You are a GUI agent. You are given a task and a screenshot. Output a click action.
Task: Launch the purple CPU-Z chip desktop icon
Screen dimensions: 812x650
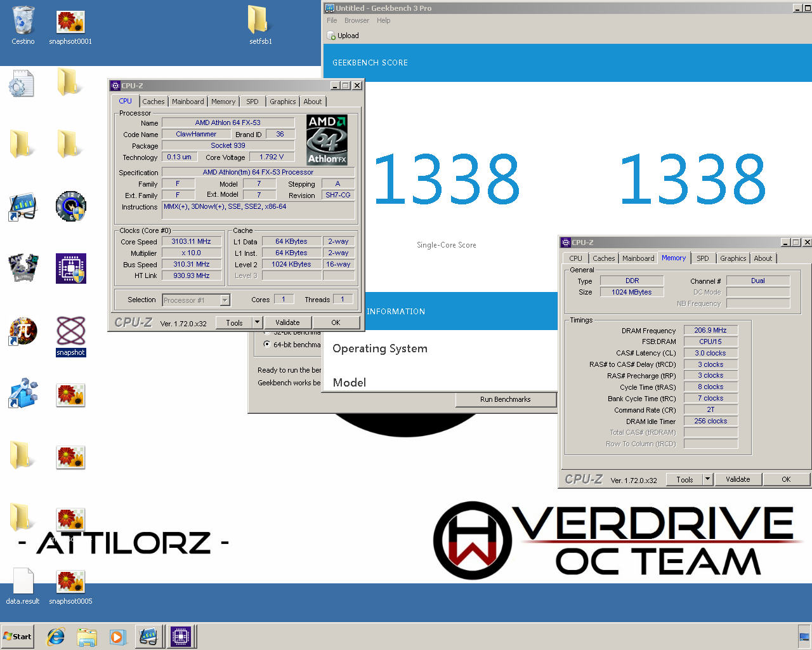coord(70,269)
